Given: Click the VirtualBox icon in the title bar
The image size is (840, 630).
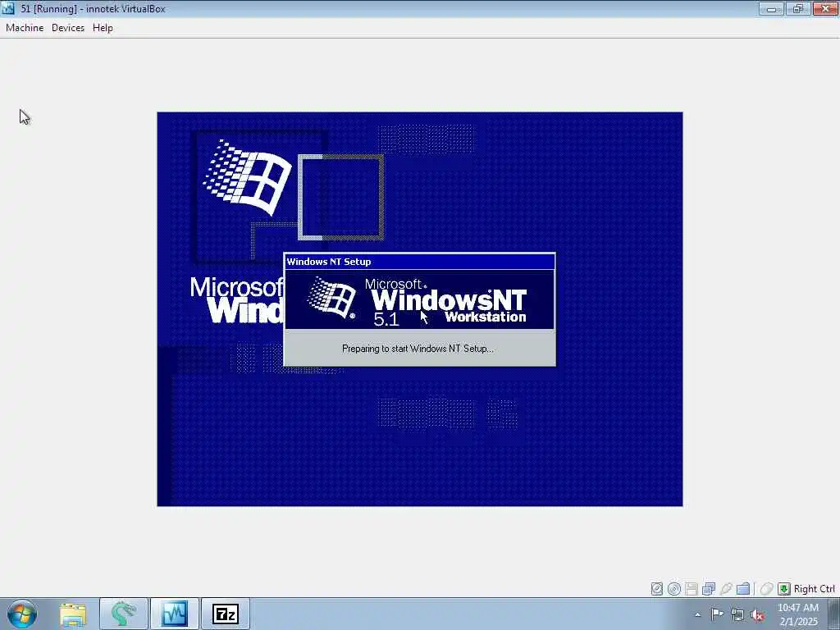Looking at the screenshot, I should tap(8, 8).
